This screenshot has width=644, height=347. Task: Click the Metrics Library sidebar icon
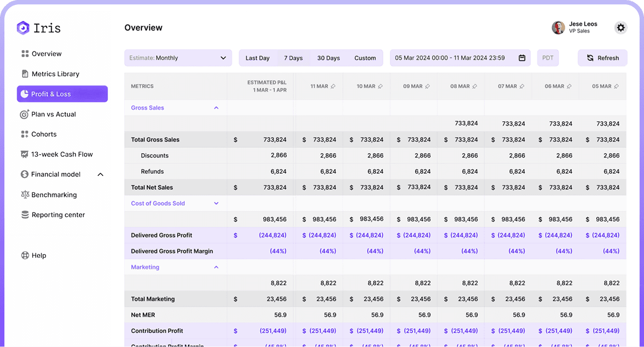pos(25,74)
